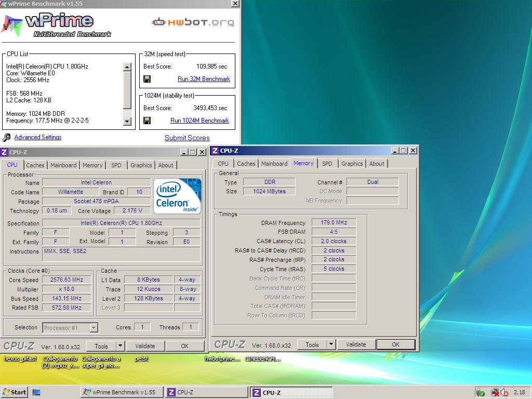Screen dimensions: 532x399
Task: Open the Advanced Settings link
Action: 38,137
